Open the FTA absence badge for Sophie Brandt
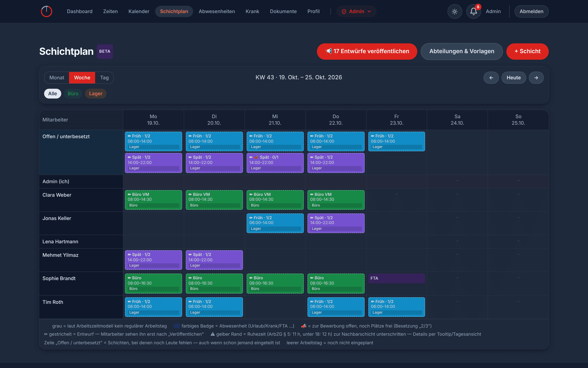This screenshot has width=588, height=368. [x=396, y=278]
